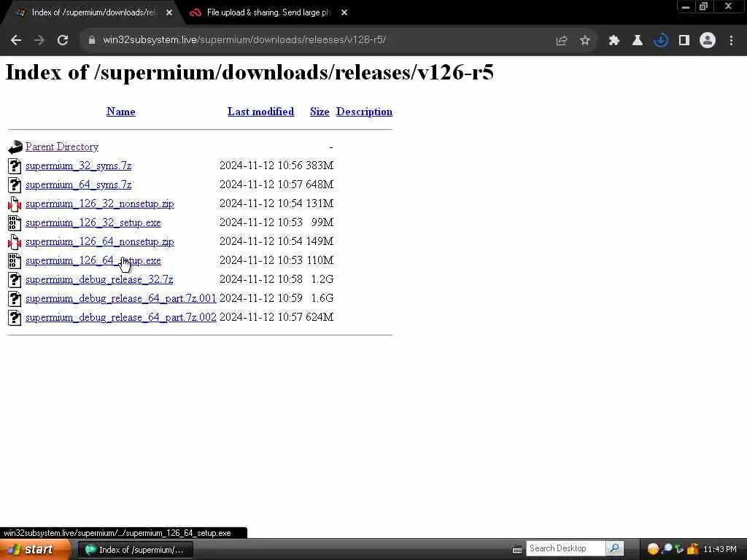Click the Search Desktop field
Image resolution: width=747 pixels, height=560 pixels.
tap(565, 548)
